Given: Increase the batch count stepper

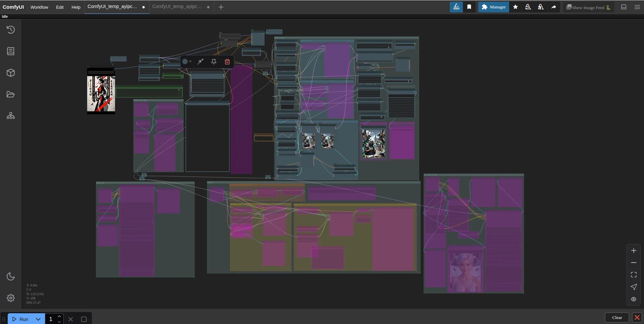Looking at the screenshot, I should (59, 317).
